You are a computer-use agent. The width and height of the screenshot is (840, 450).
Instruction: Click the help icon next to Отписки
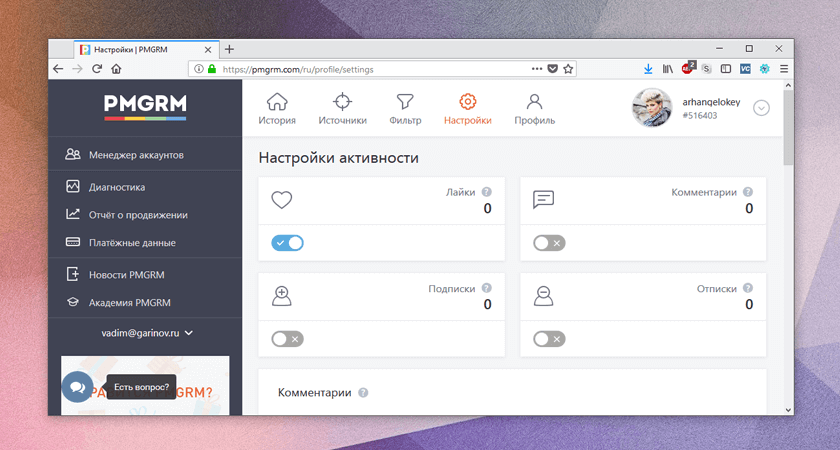click(x=748, y=288)
